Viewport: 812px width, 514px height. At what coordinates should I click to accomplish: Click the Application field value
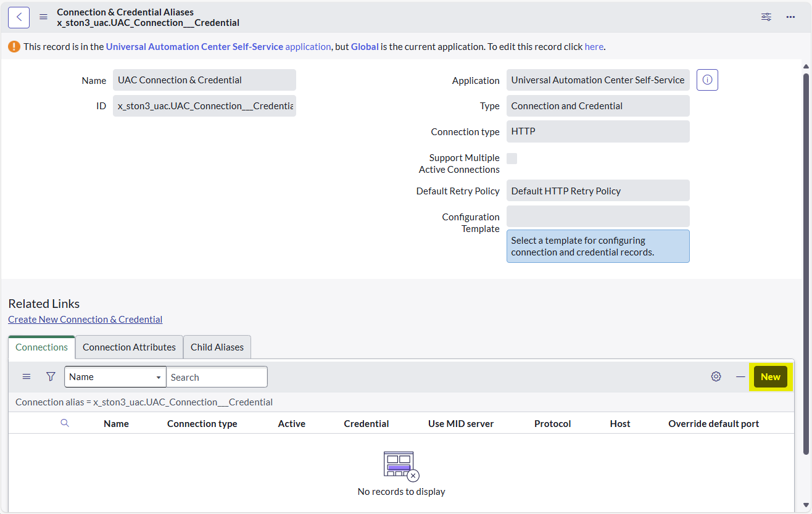[598, 80]
